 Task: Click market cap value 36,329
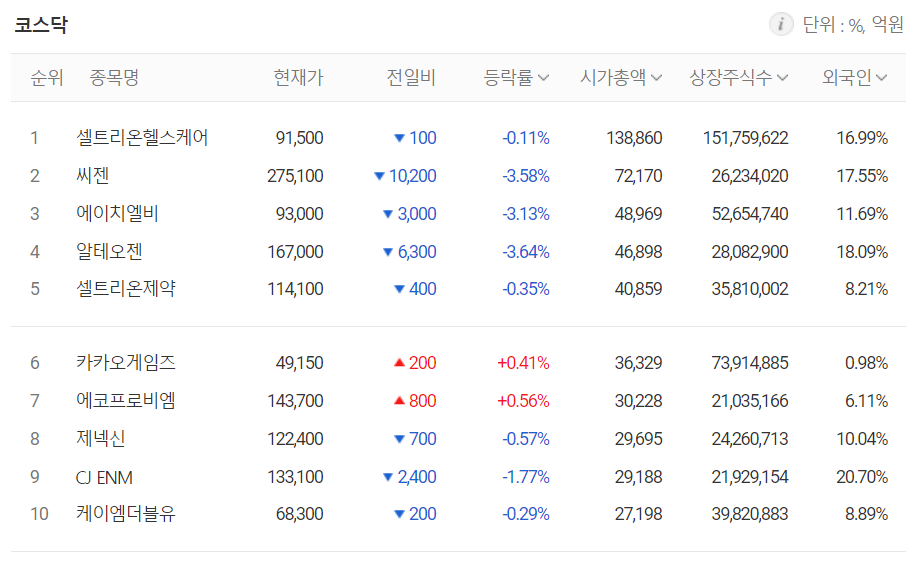tap(639, 363)
